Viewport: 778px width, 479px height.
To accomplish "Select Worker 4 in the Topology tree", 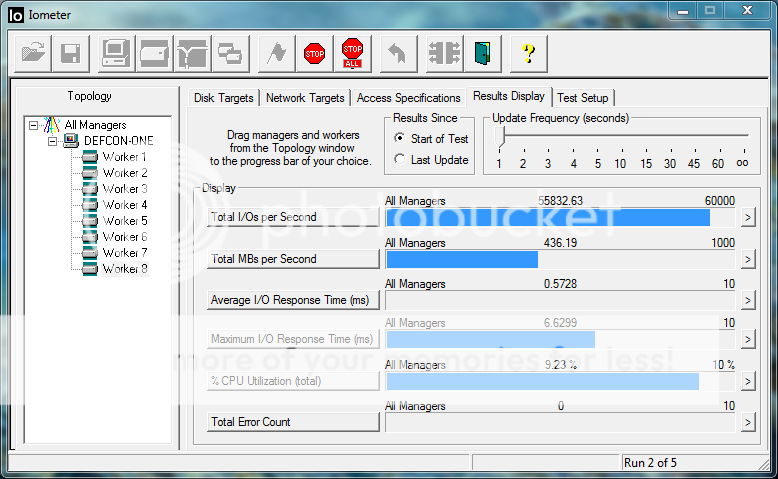I will pyautogui.click(x=125, y=205).
